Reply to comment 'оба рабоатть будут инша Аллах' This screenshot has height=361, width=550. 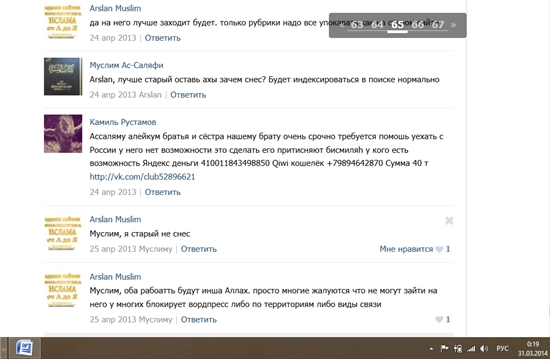coord(199,319)
